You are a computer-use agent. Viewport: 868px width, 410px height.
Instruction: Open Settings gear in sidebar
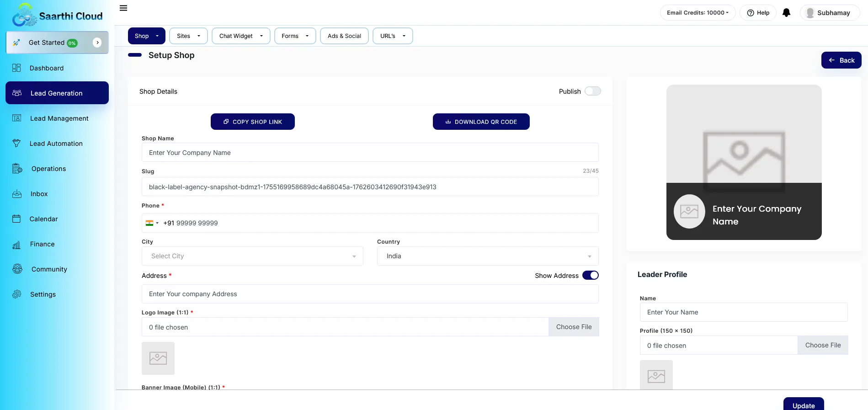click(17, 294)
